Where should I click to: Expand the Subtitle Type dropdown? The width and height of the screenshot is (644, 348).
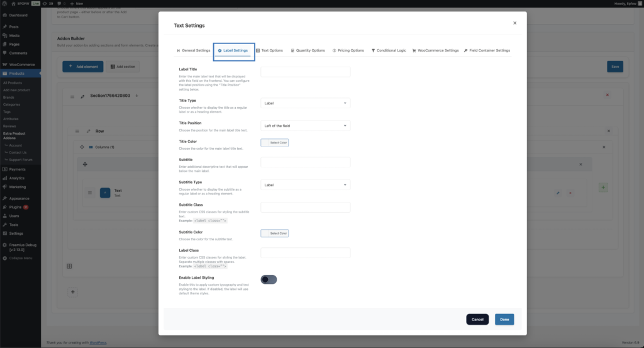pos(305,185)
